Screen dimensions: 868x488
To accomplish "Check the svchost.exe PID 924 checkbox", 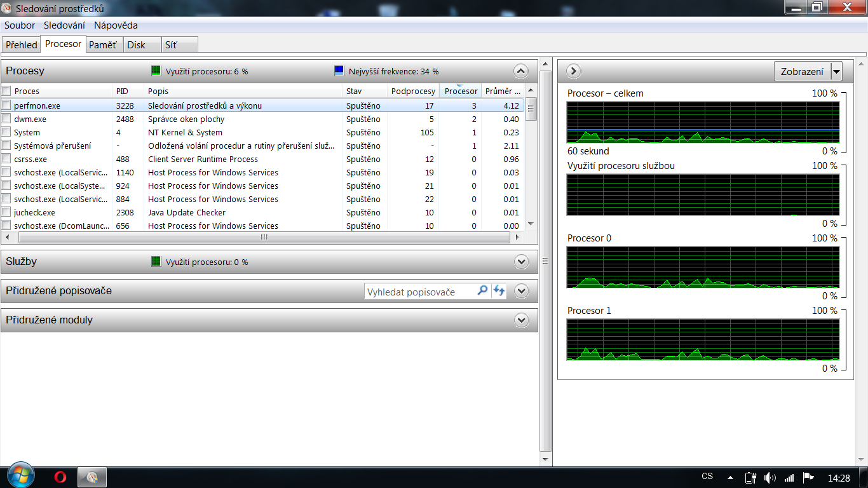I will (6, 186).
